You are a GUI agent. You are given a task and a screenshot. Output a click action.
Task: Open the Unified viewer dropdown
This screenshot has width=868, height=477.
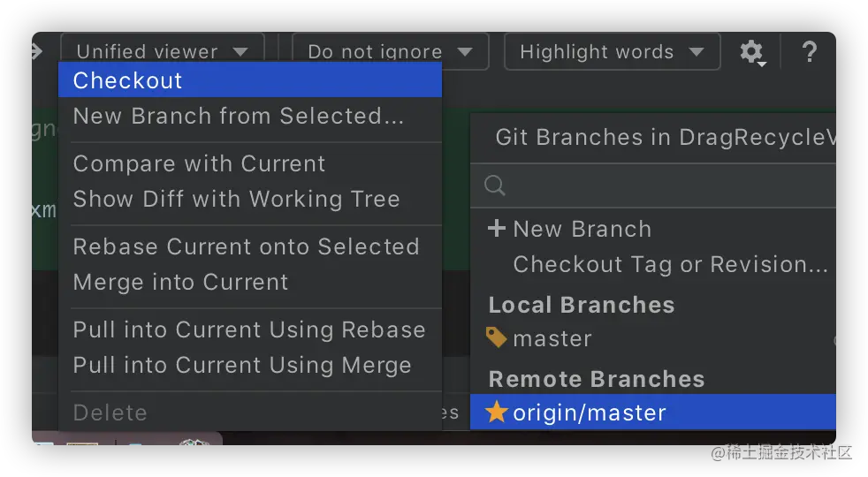[x=162, y=51]
